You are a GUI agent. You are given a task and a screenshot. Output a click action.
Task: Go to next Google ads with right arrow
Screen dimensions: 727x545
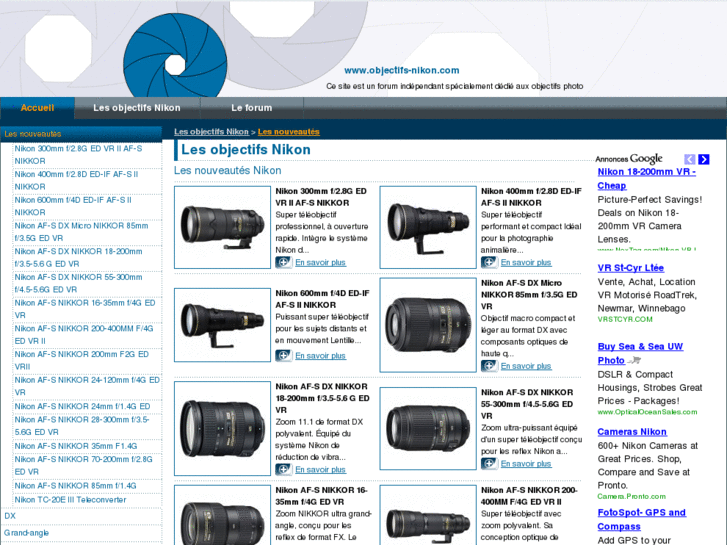tap(704, 159)
